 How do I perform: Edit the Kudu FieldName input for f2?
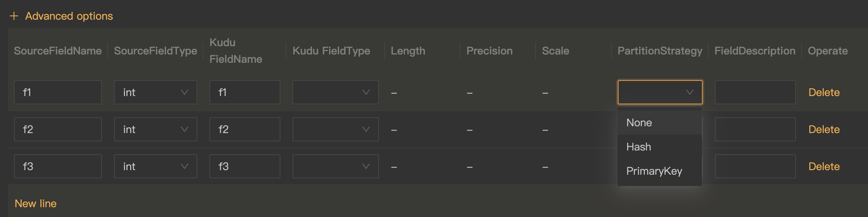click(245, 129)
